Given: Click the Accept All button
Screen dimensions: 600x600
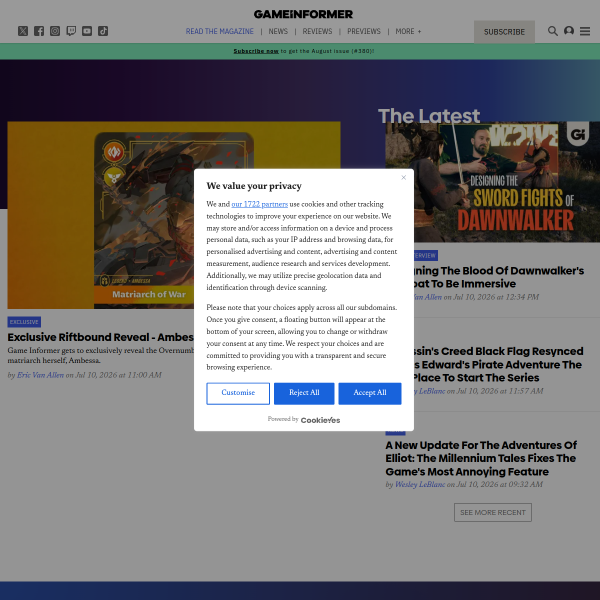Looking at the screenshot, I should (x=370, y=393).
